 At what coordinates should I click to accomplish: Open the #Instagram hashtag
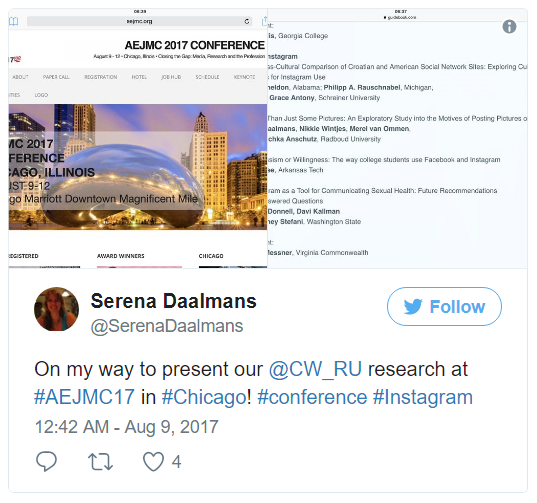click(423, 397)
